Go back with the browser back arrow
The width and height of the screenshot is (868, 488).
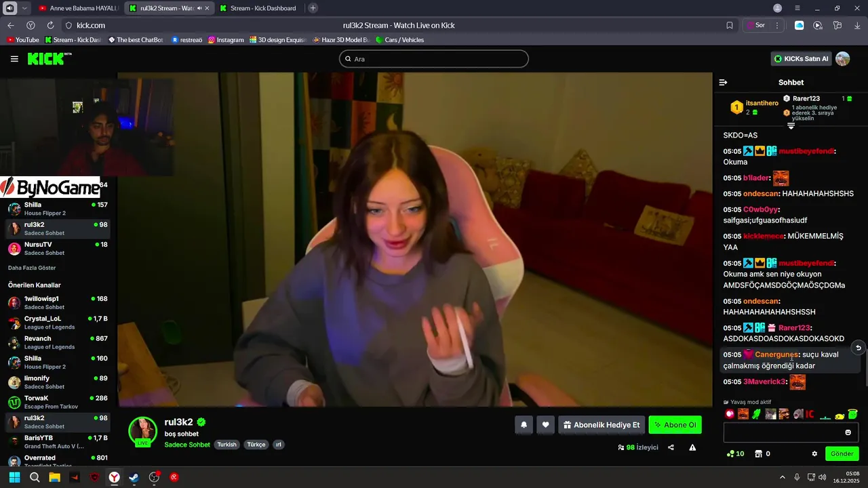(x=11, y=25)
